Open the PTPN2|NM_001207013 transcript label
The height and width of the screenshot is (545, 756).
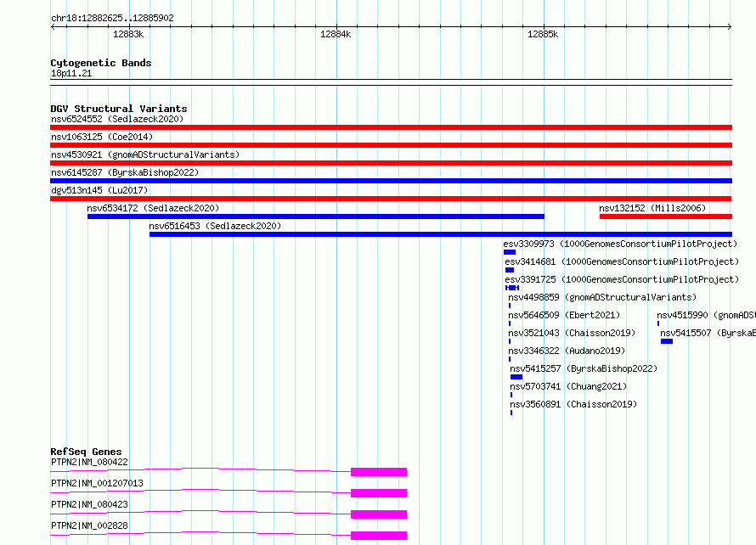97,483
